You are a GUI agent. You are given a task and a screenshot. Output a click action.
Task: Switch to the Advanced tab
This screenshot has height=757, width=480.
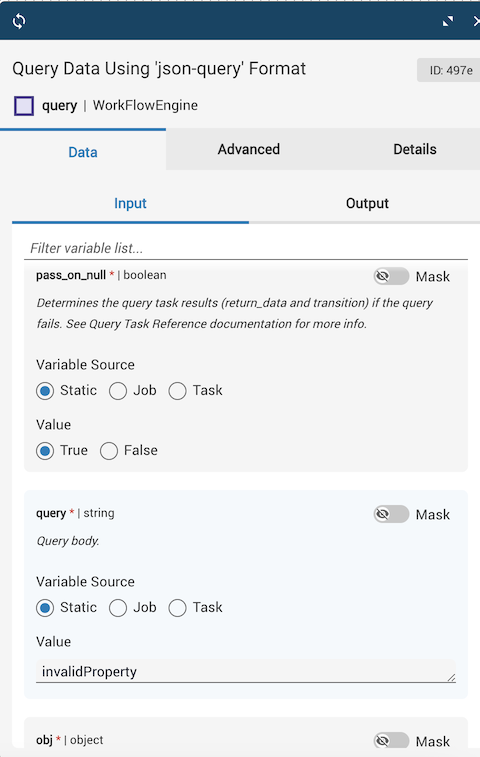249,149
